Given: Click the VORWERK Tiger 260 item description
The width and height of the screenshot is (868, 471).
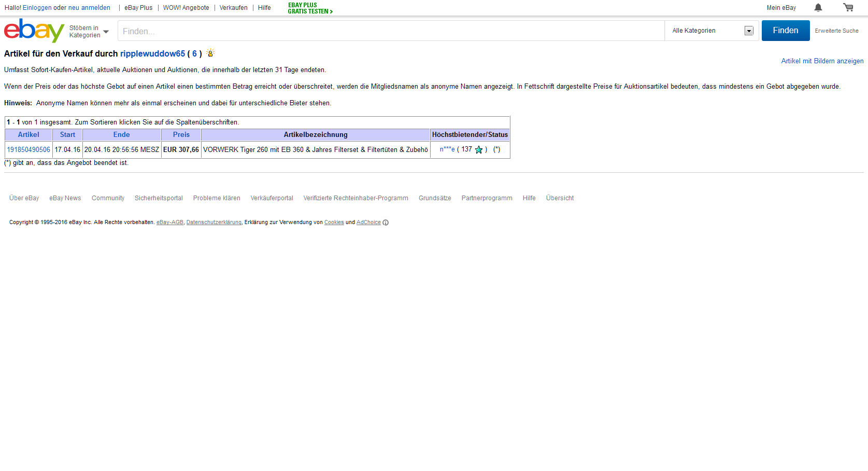Looking at the screenshot, I should (316, 149).
